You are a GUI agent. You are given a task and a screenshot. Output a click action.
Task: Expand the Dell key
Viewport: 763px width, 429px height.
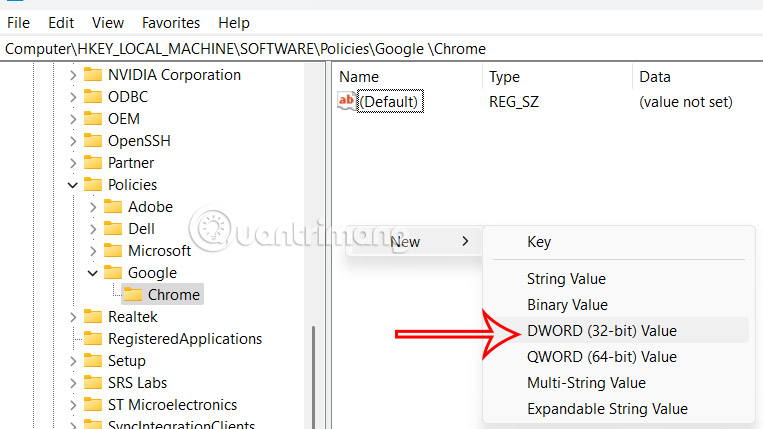point(93,229)
